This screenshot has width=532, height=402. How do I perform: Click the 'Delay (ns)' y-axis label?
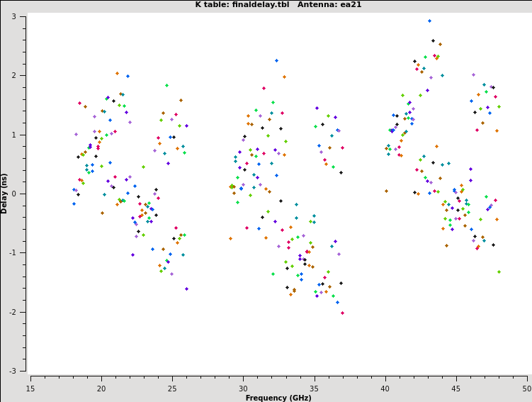pyautogui.click(x=5, y=193)
